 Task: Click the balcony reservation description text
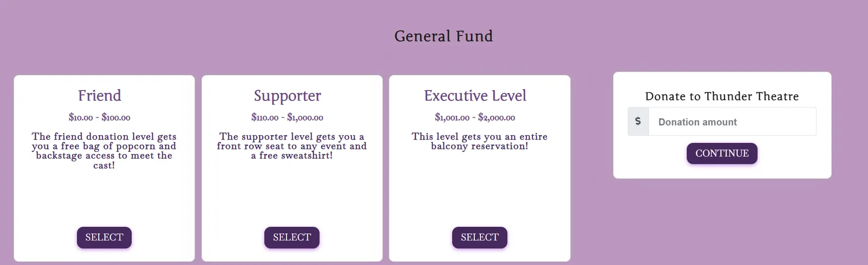tap(480, 141)
